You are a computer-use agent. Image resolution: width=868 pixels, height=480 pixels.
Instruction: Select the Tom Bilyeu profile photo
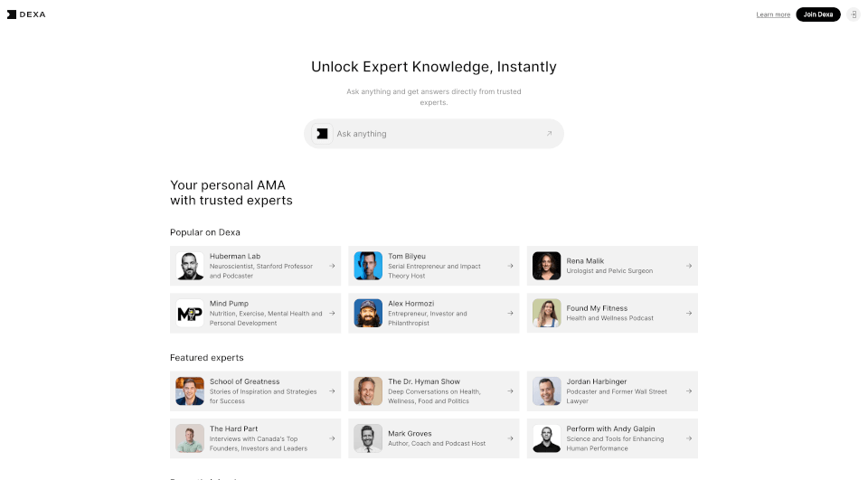pos(368,266)
